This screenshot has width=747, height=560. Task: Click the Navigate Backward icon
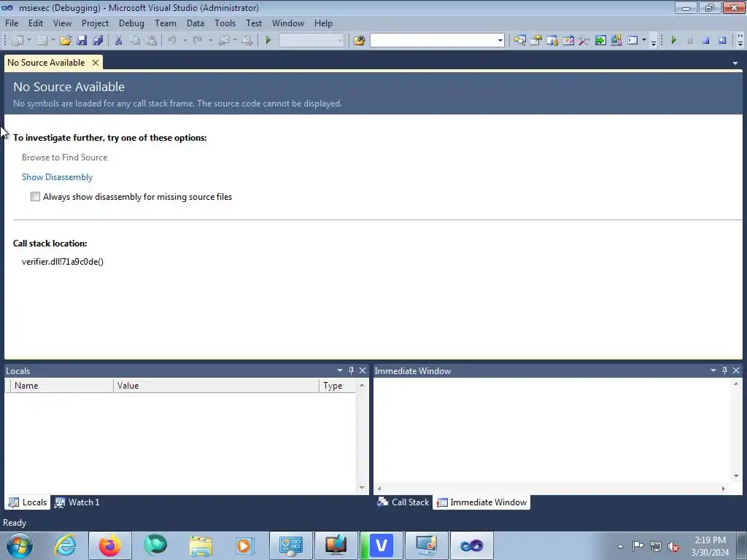coord(223,41)
